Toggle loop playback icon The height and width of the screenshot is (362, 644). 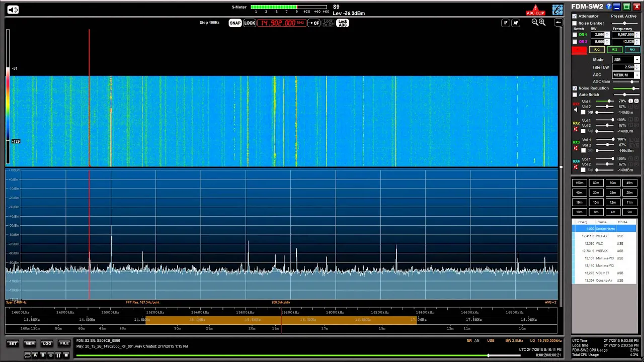point(28,355)
